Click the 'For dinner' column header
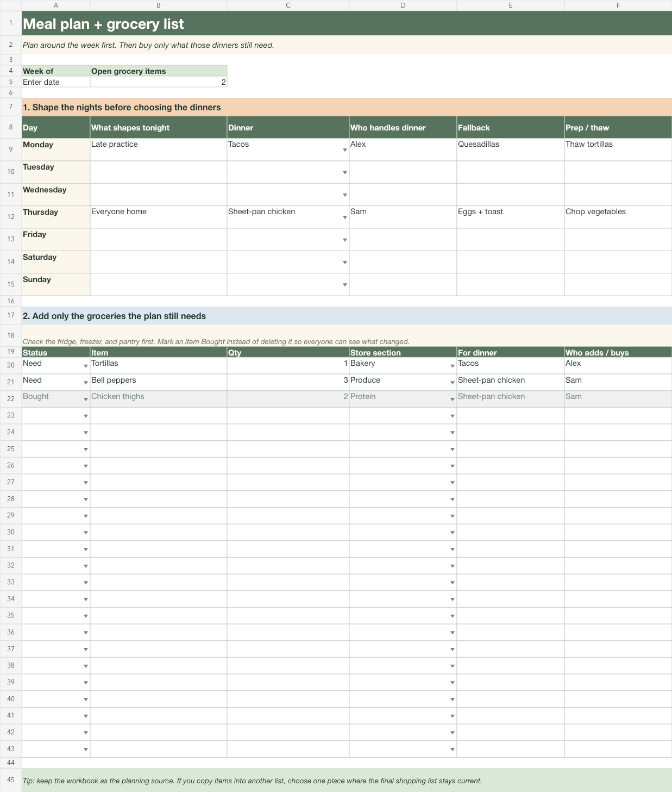This screenshot has width=672, height=792. 511,352
